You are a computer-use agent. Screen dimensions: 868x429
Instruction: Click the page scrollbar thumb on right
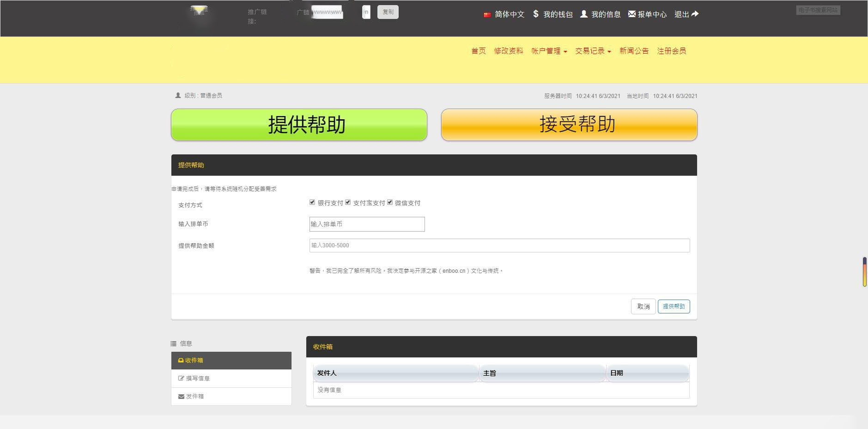coord(864,272)
